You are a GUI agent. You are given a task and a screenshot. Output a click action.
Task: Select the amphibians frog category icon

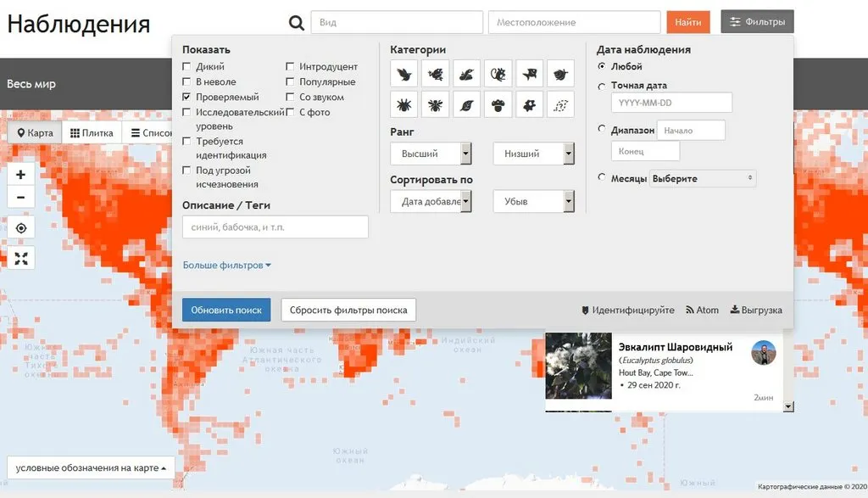(436, 74)
